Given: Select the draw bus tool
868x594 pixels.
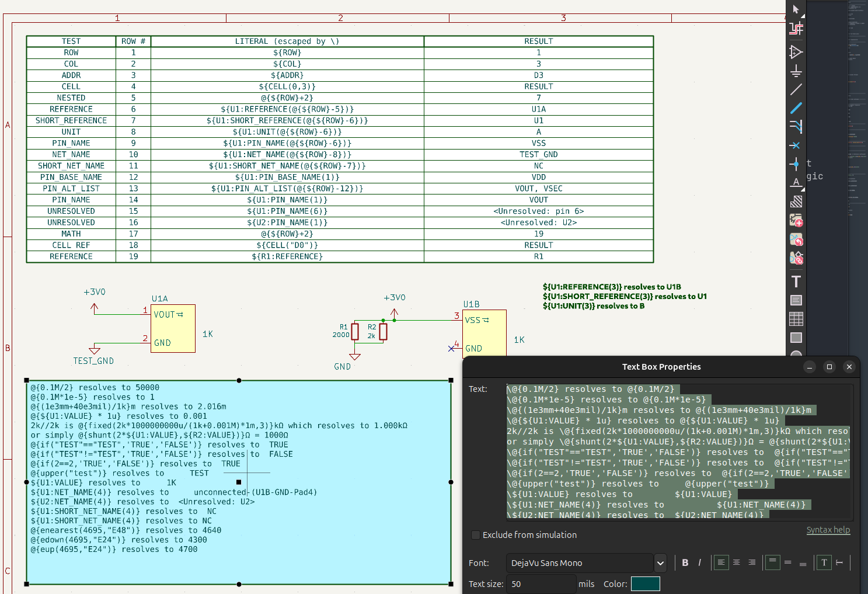Looking at the screenshot, I should point(796,108).
